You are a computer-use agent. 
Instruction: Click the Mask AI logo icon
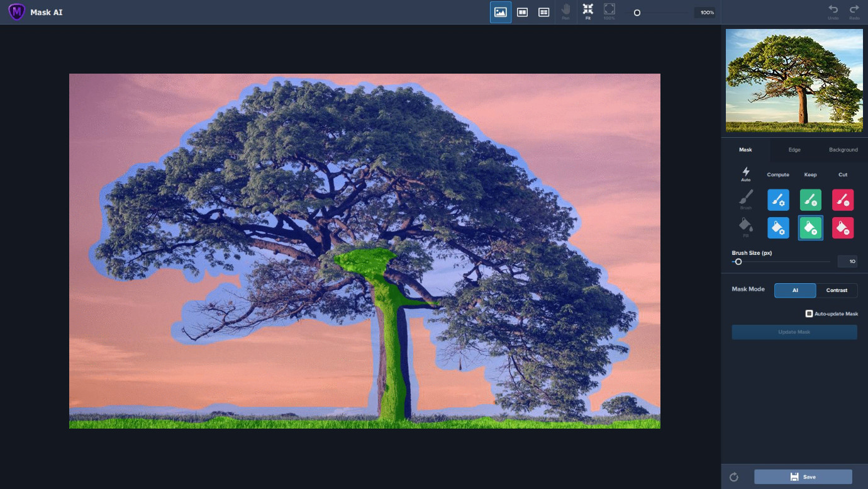(17, 11)
